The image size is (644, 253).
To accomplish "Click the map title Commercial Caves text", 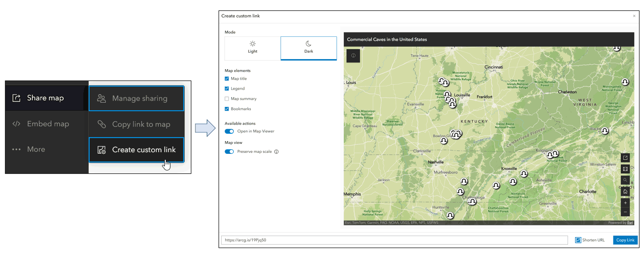I will click(x=387, y=40).
